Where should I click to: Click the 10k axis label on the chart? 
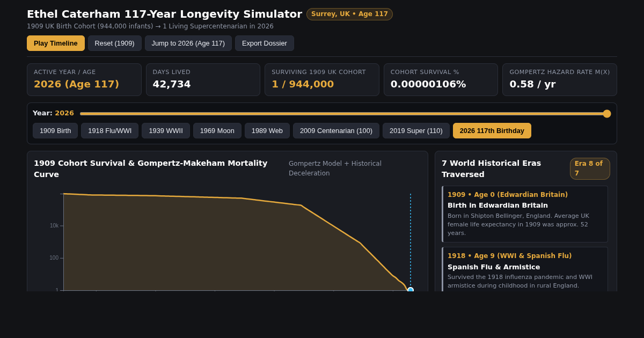coord(54,226)
